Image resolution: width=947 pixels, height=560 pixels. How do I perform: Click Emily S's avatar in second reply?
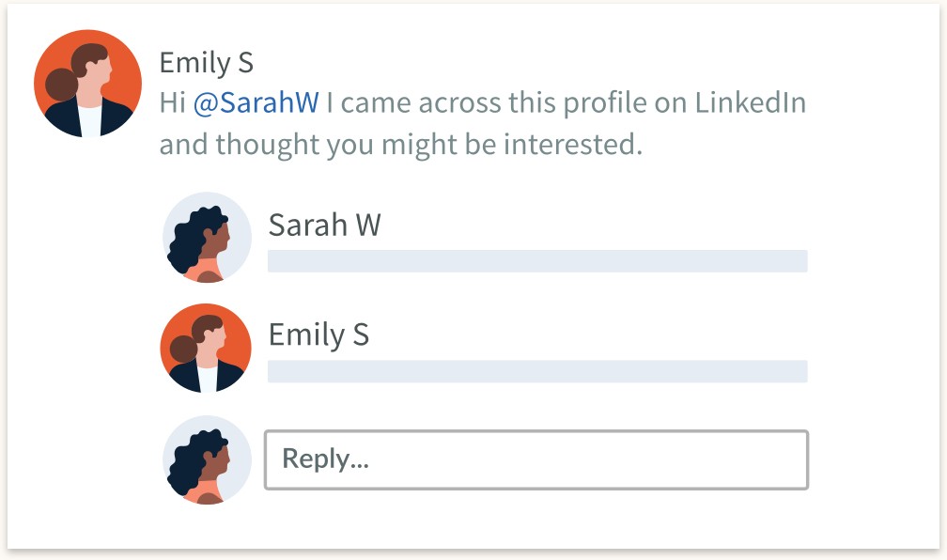click(x=206, y=349)
